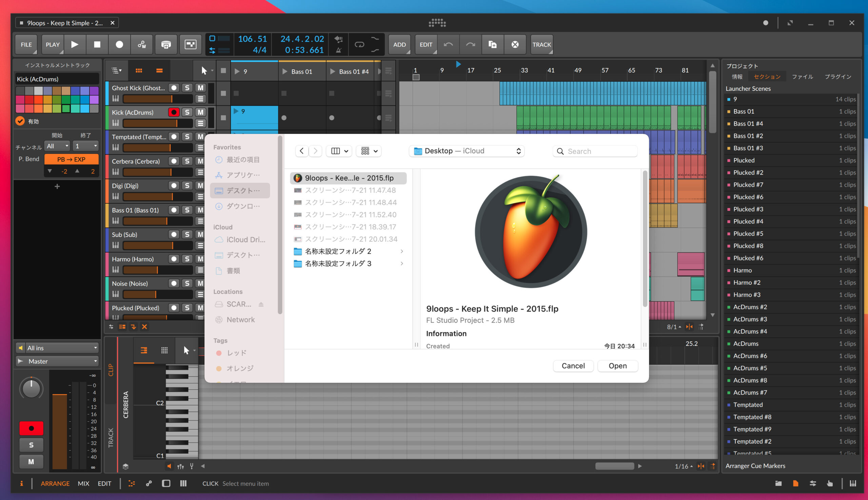Expand folder 名称未設定フォルダ 3

pyautogui.click(x=401, y=264)
